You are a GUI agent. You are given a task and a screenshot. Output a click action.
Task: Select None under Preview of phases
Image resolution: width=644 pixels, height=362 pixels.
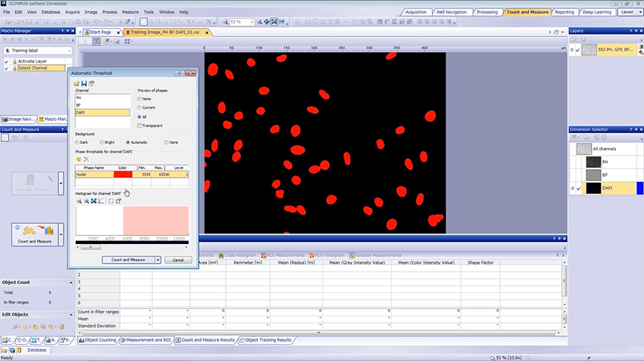tap(139, 99)
